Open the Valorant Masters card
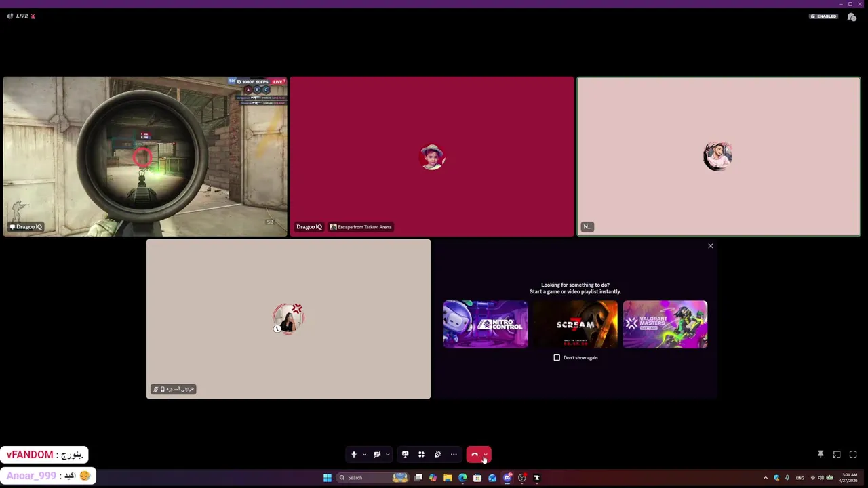Screen dimensions: 868x488 click(x=665, y=324)
